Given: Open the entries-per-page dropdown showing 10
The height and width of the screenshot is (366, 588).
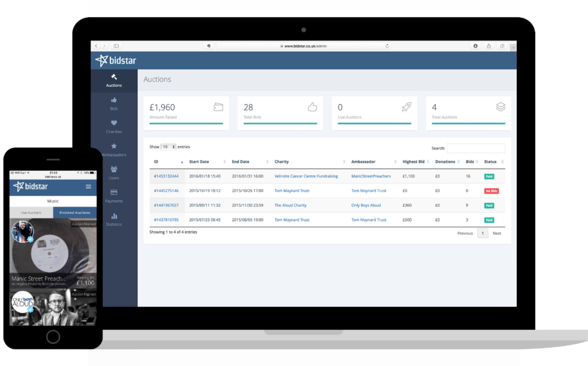Looking at the screenshot, I should tap(168, 147).
